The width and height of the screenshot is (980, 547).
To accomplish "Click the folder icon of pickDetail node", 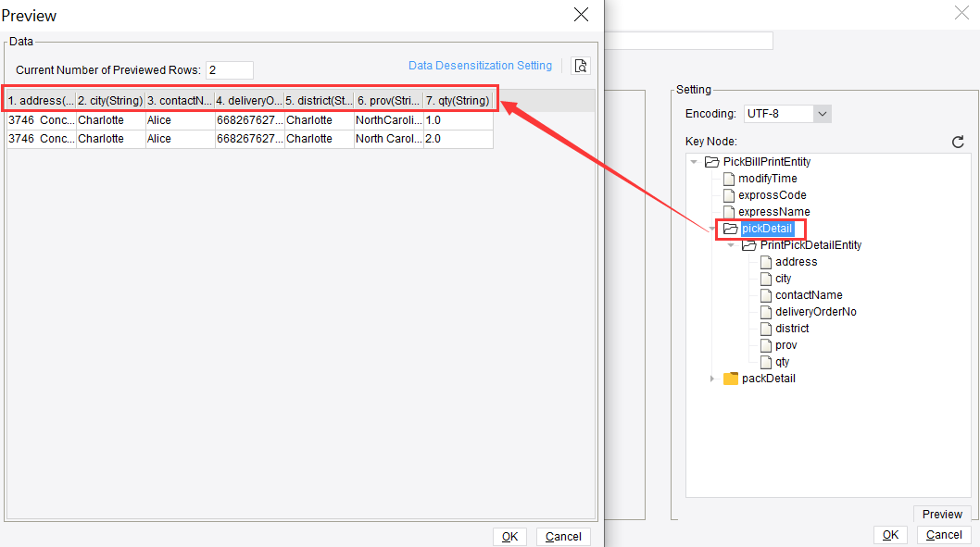I will click(731, 228).
